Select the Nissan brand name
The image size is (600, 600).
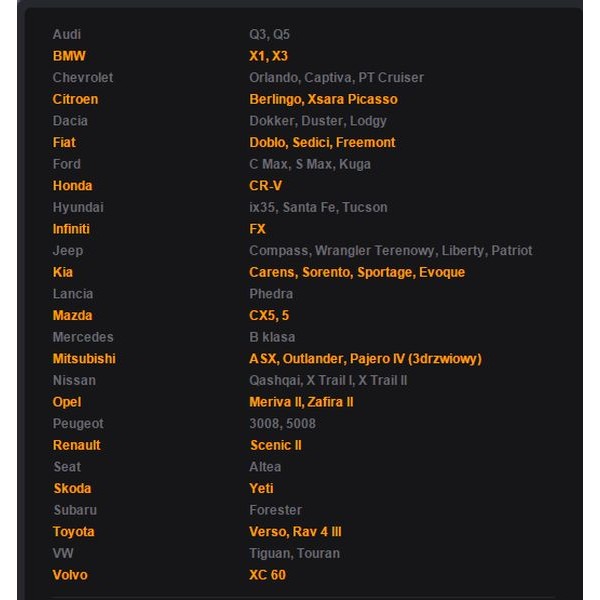[74, 380]
